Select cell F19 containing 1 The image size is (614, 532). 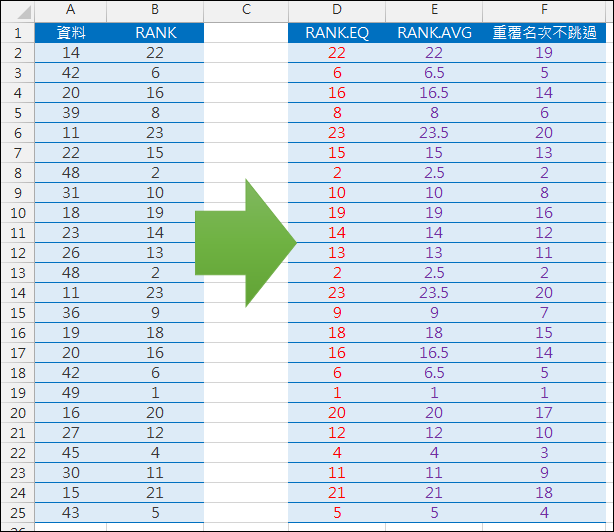tap(544, 393)
